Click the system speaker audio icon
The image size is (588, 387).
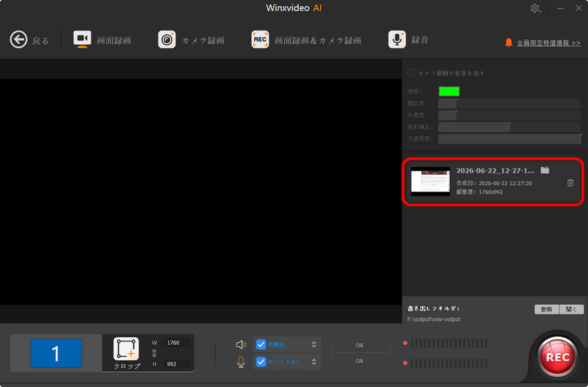click(241, 344)
